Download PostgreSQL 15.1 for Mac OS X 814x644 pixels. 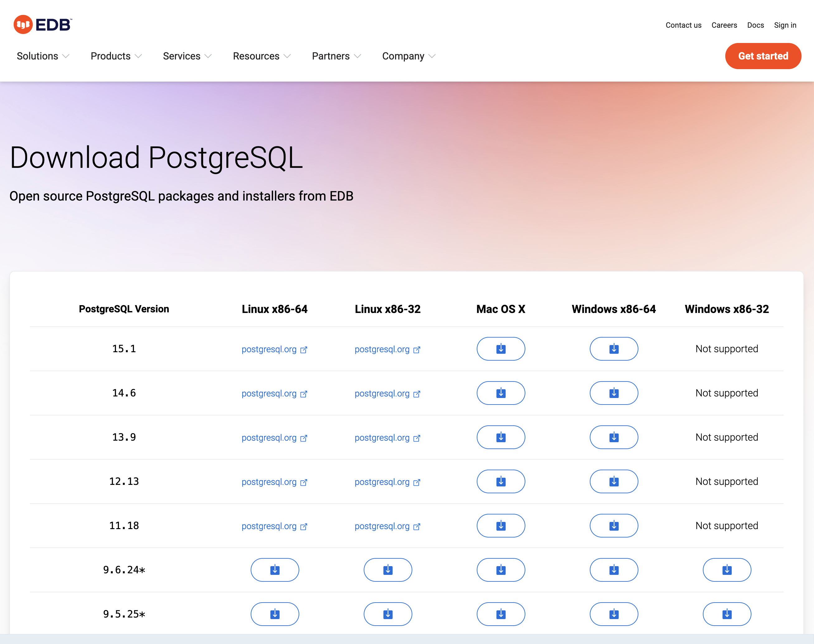(501, 349)
